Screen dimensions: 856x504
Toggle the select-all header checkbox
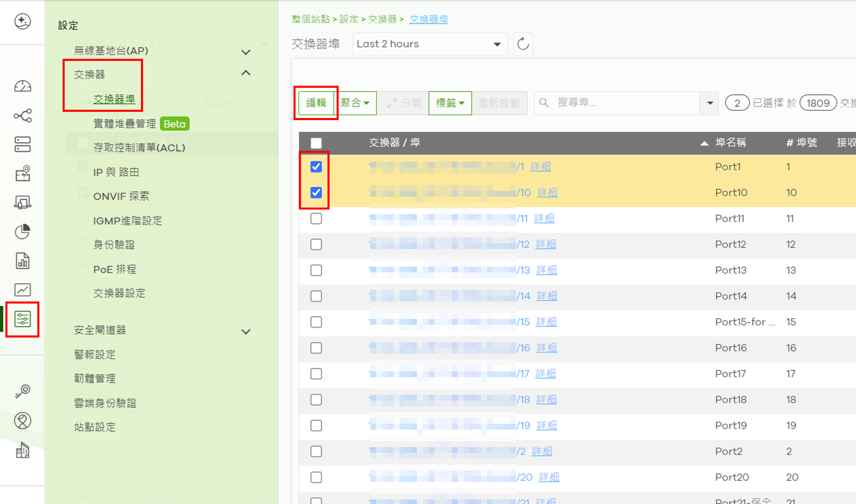[316, 143]
